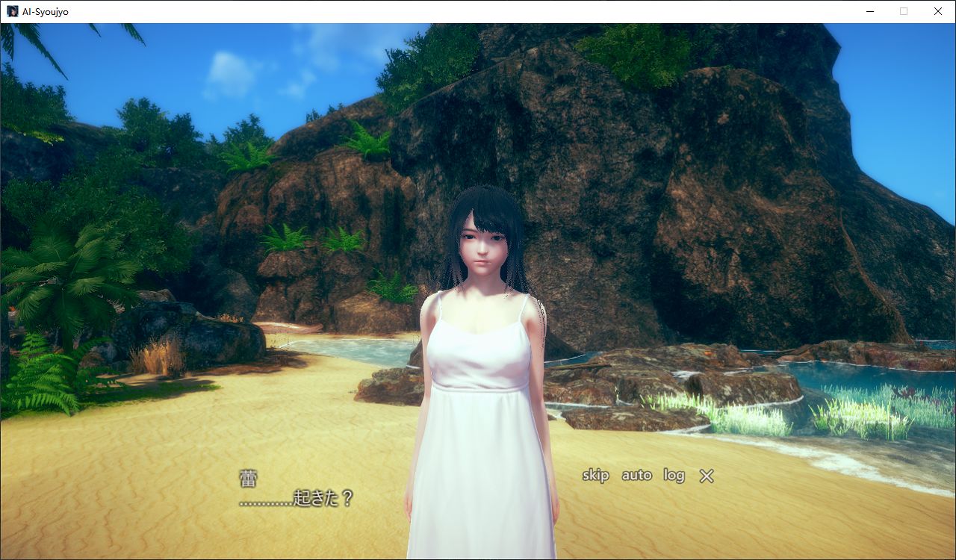Screen dimensions: 956x560
Task: Minimize the AI-Syoujyo window
Action: pos(870,11)
